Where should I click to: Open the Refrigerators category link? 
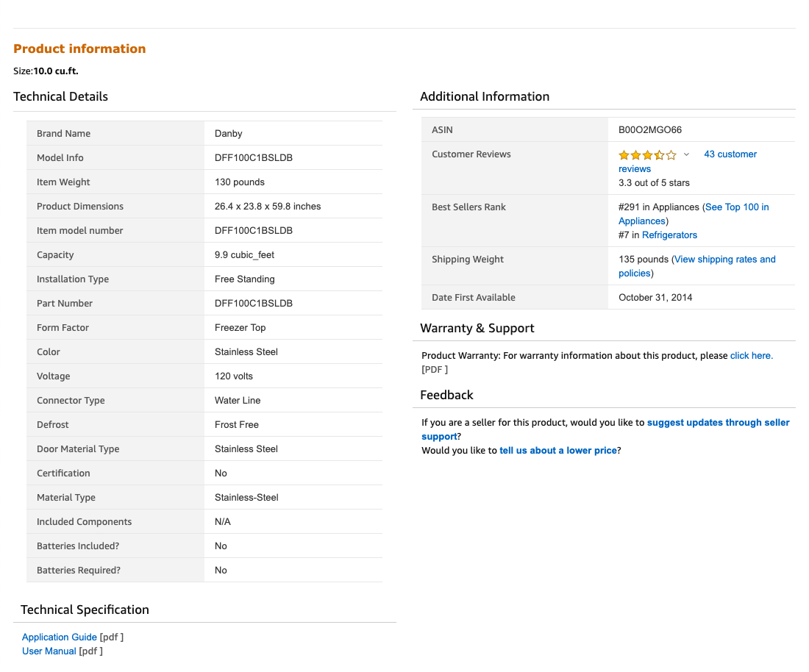669,235
